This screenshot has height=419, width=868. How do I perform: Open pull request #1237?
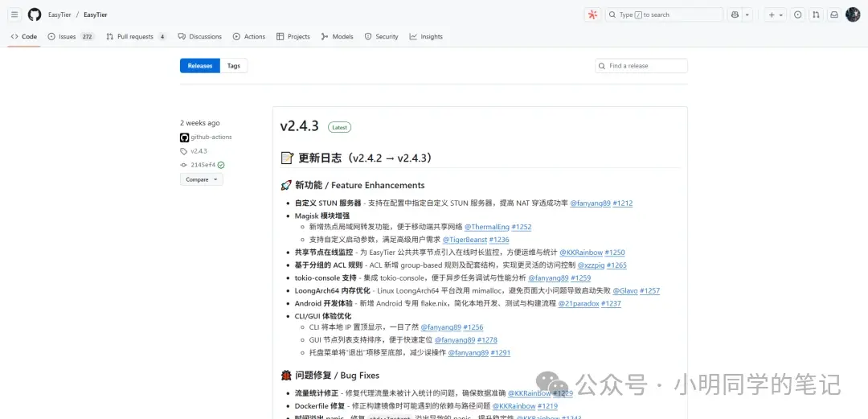coord(611,304)
